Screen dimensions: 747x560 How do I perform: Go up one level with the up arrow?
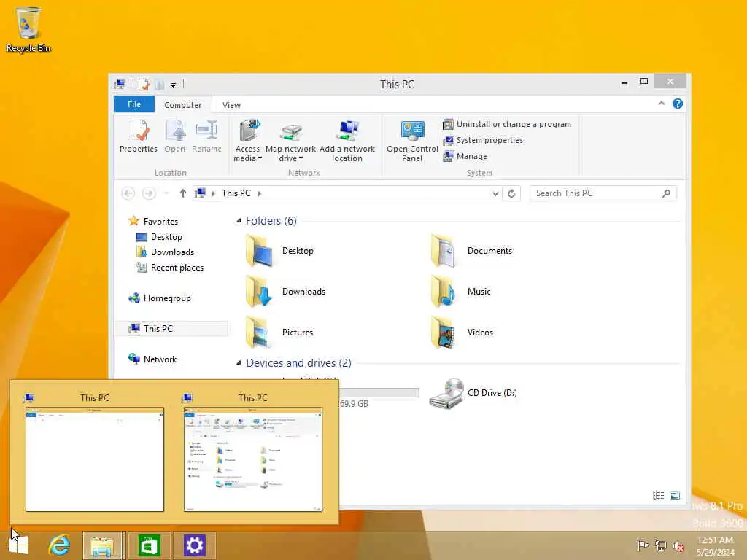pos(183,192)
